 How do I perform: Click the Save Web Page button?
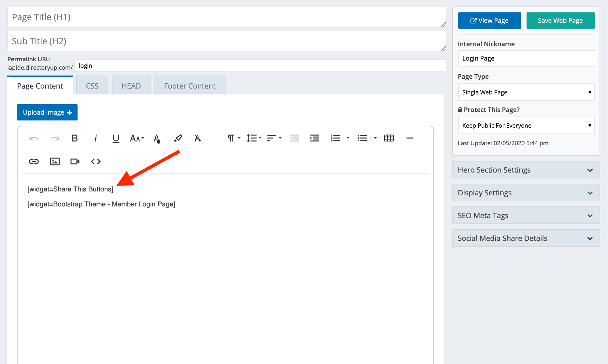tap(560, 20)
